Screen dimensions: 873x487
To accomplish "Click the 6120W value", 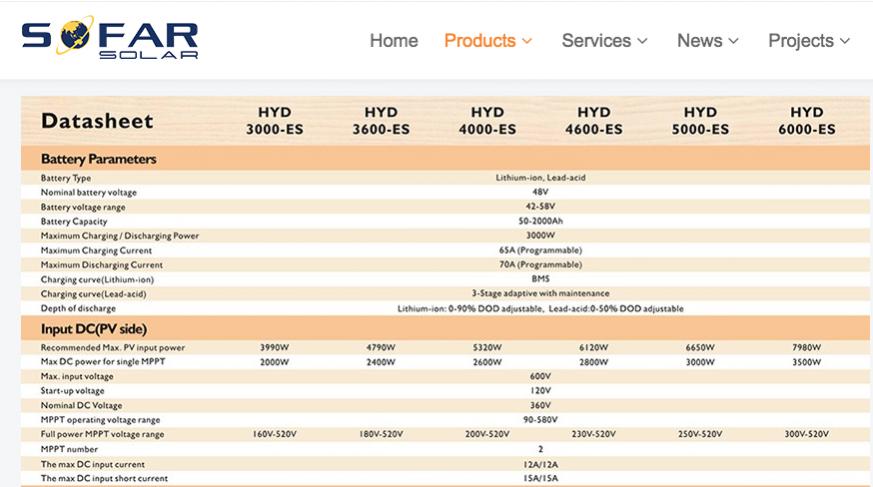I will pos(594,347).
